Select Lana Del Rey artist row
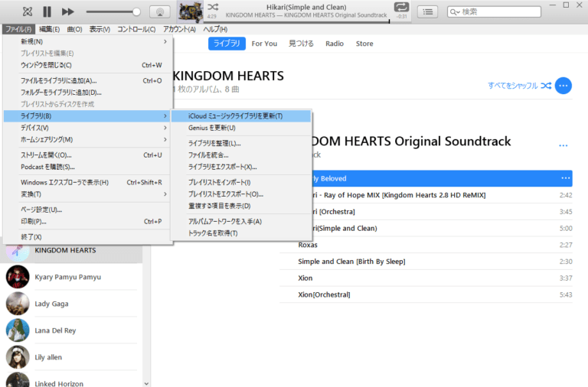This screenshot has height=387, width=588. (x=71, y=330)
